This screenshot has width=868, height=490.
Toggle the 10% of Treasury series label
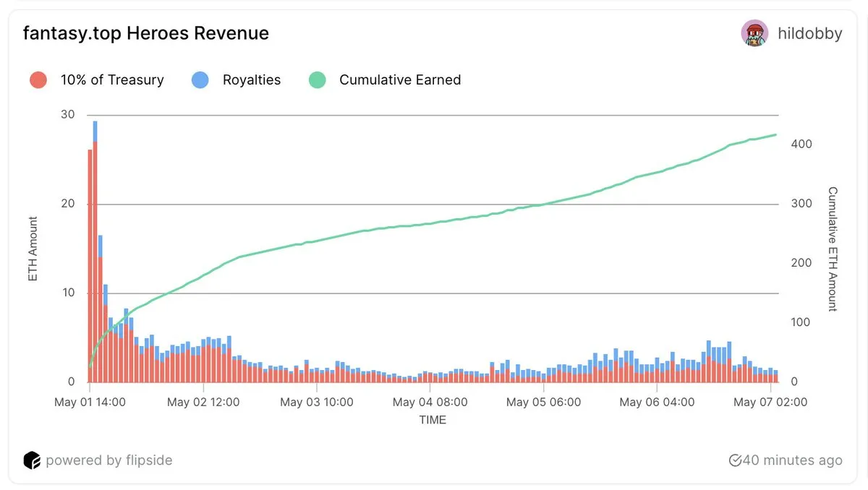111,80
